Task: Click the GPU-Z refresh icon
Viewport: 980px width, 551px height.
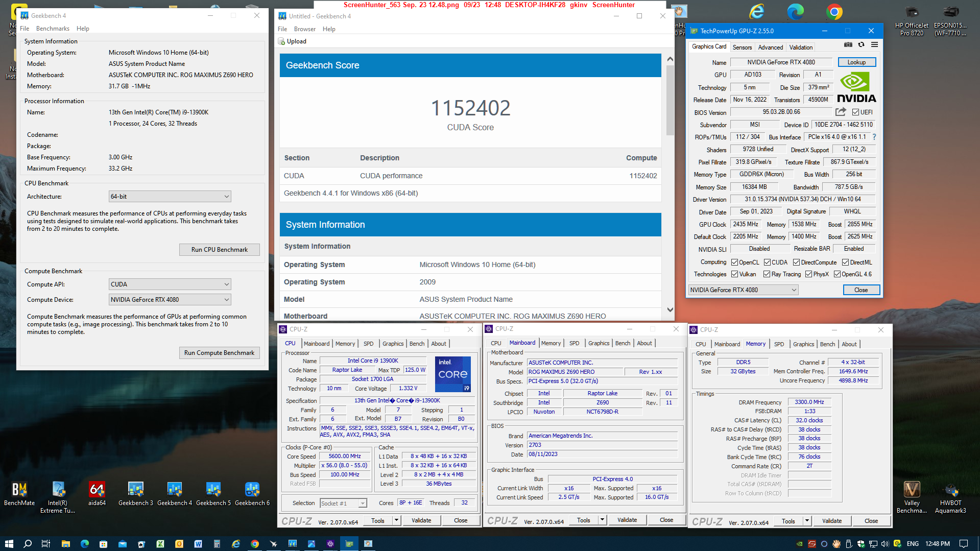Action: (862, 45)
